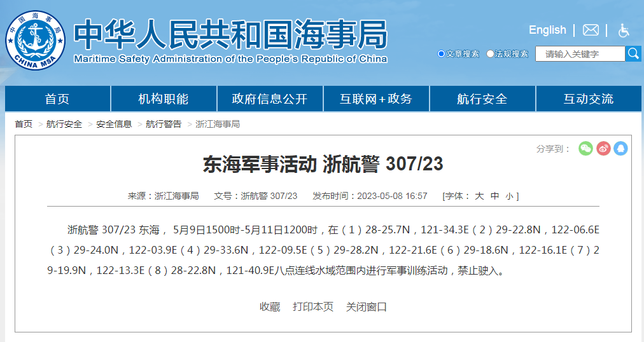The height and width of the screenshot is (342, 644).
Task: Click the Maritime Safety Administration English subtitle
Action: click(x=231, y=59)
